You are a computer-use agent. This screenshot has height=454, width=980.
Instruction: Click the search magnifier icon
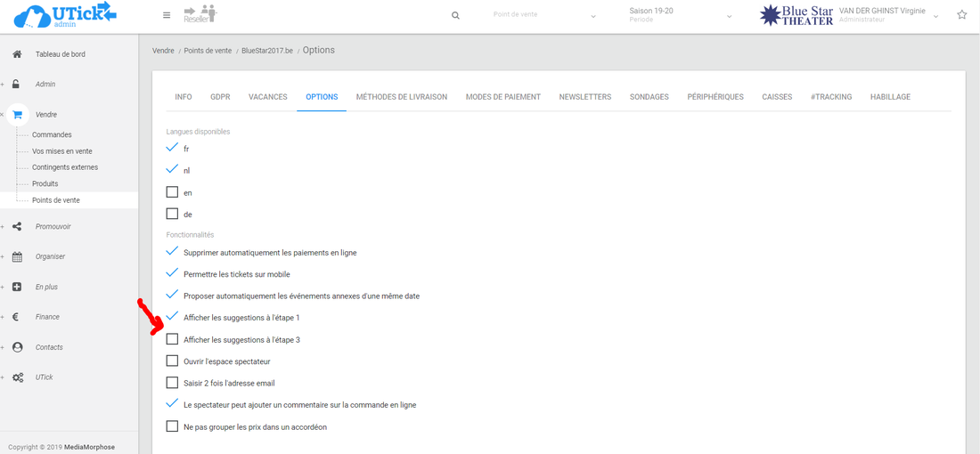(x=455, y=15)
